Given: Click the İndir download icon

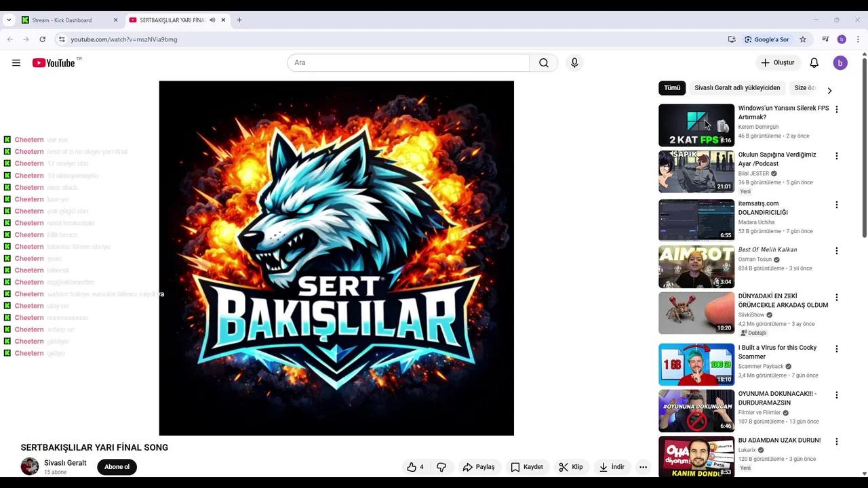Looking at the screenshot, I should 603,467.
